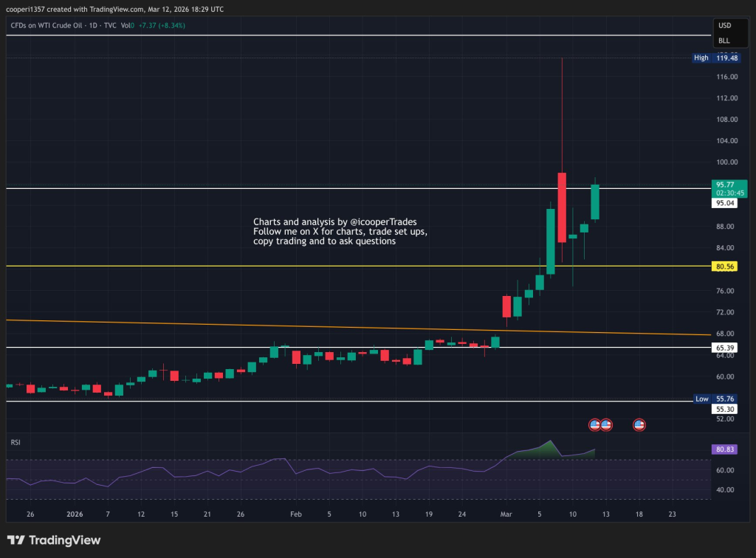756x558 pixels.
Task: Open the middle US economic event flag
Action: click(x=605, y=424)
